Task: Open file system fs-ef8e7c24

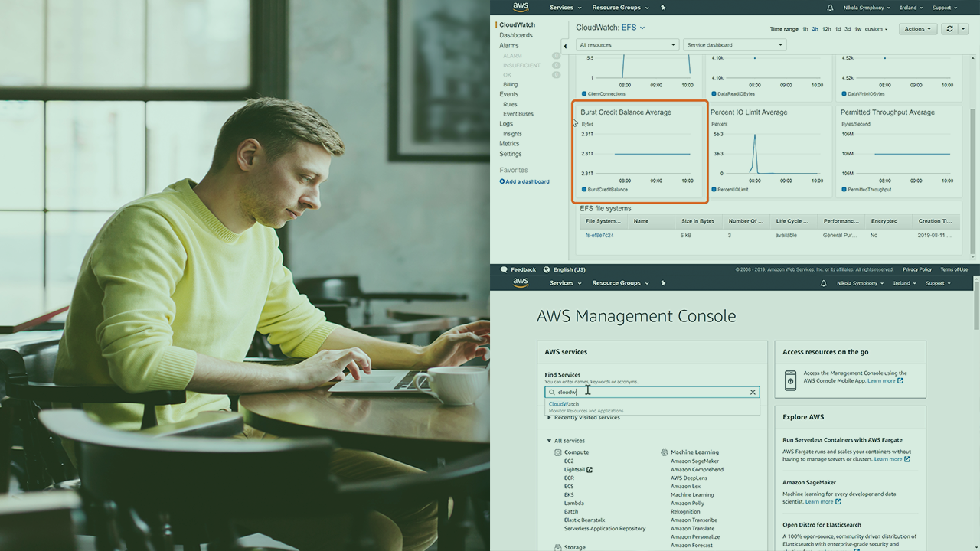Action: point(599,235)
